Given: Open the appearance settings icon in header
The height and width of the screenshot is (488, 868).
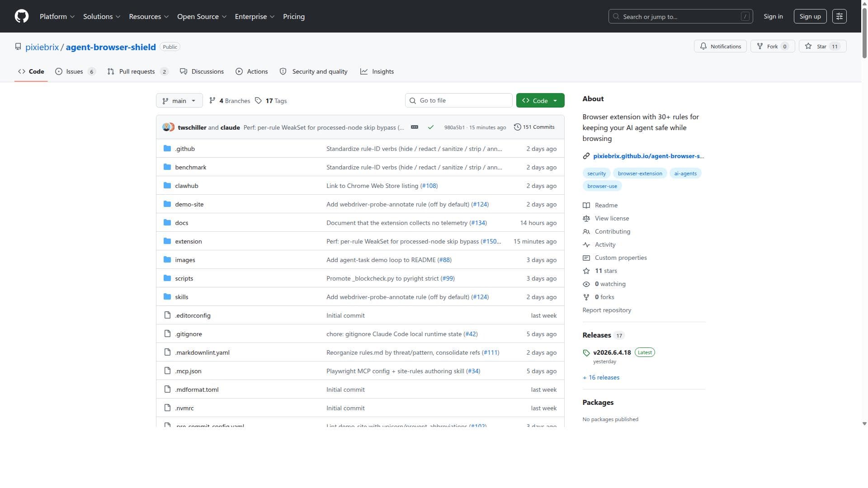Looking at the screenshot, I should click(840, 16).
